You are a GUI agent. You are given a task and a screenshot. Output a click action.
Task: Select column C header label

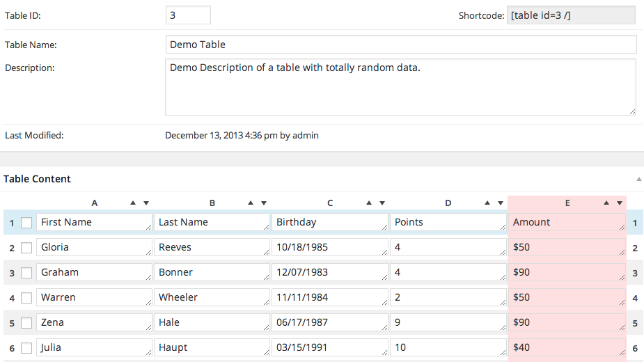(x=330, y=203)
